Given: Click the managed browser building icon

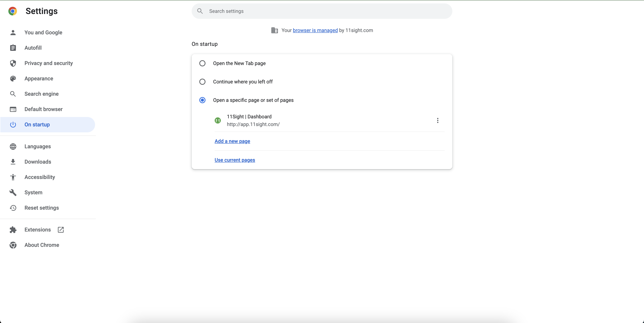Looking at the screenshot, I should coord(274,30).
